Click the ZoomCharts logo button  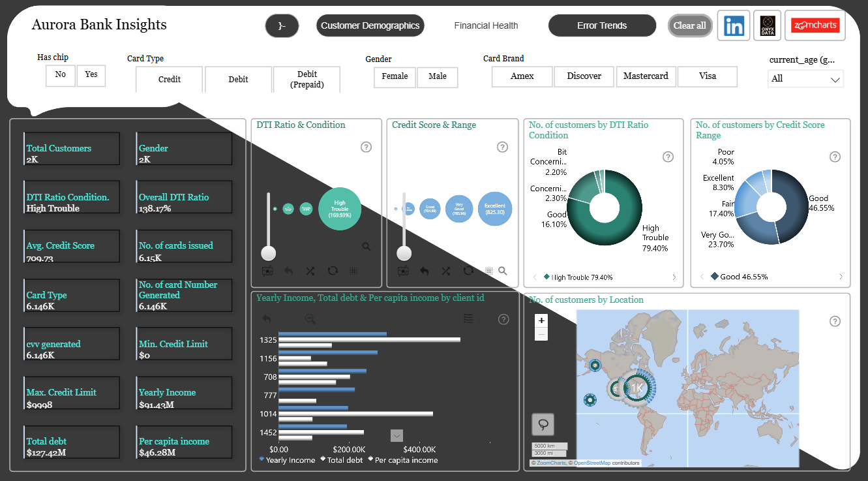[x=815, y=26]
